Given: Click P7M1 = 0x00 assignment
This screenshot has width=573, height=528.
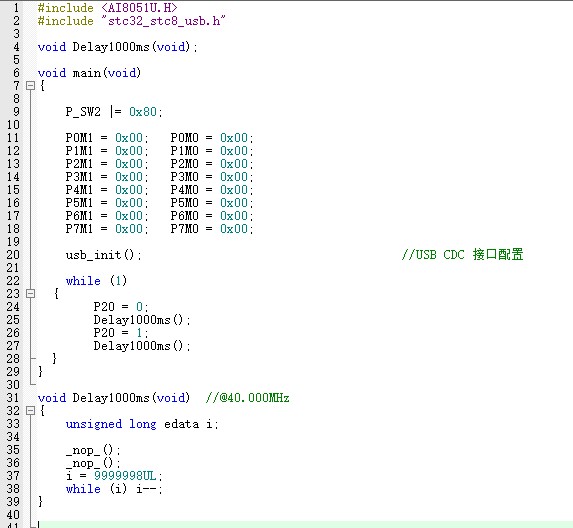Looking at the screenshot, I should tap(107, 229).
